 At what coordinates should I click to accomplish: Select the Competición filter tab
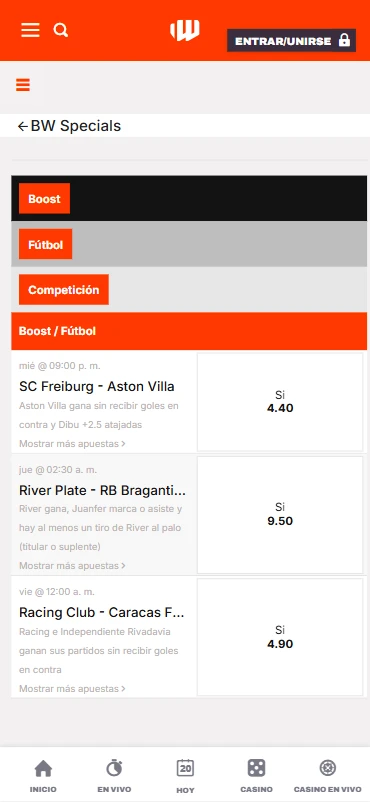pyautogui.click(x=64, y=289)
